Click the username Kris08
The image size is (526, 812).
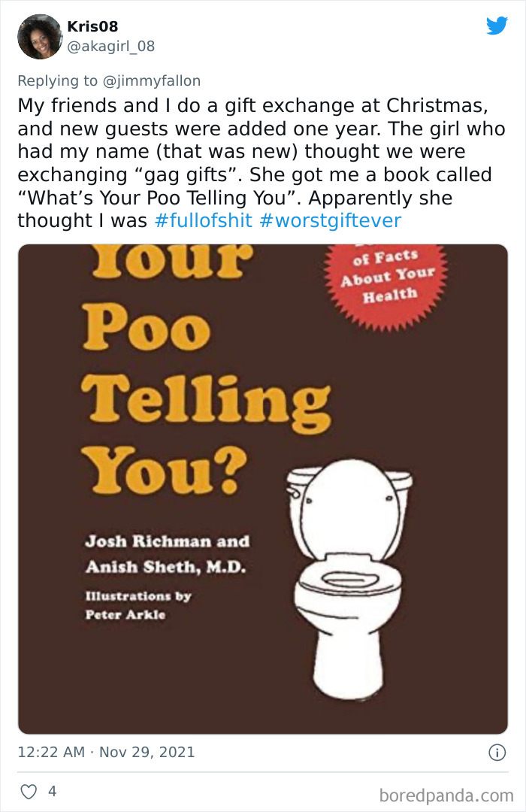pos(94,25)
